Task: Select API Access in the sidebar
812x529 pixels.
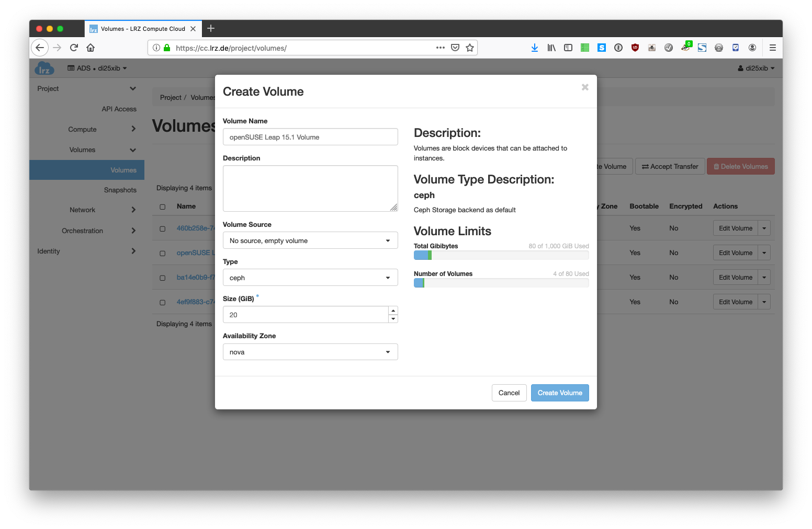Action: (119, 109)
